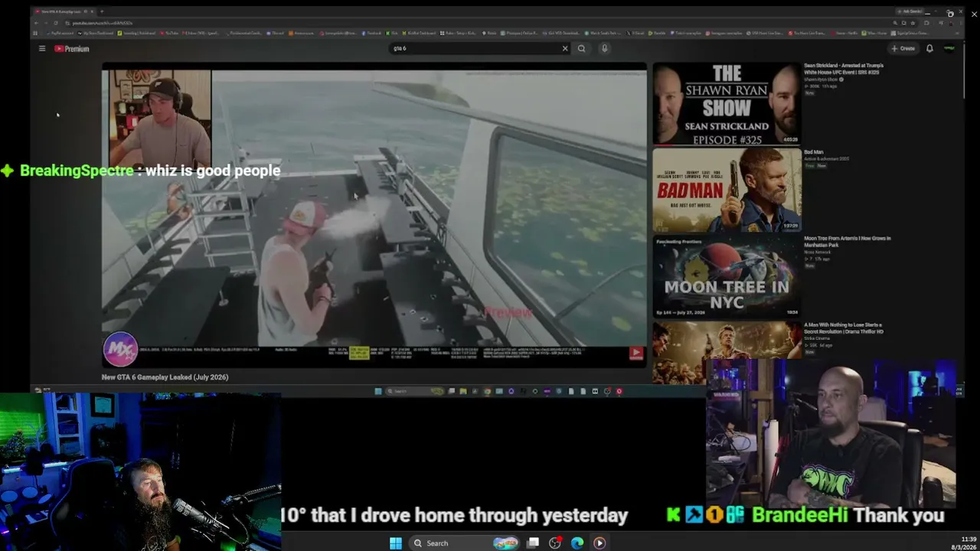The image size is (980, 551).
Task: Run the YouTube search magnifier button
Action: pyautogui.click(x=582, y=48)
